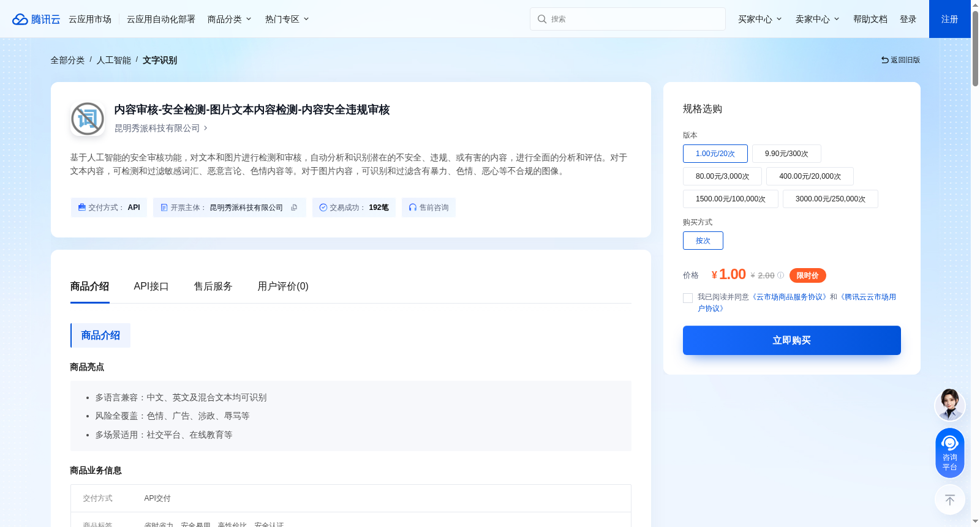This screenshot has width=980, height=527.
Task: Go to 全部分类 breadcrumb
Action: point(67,60)
